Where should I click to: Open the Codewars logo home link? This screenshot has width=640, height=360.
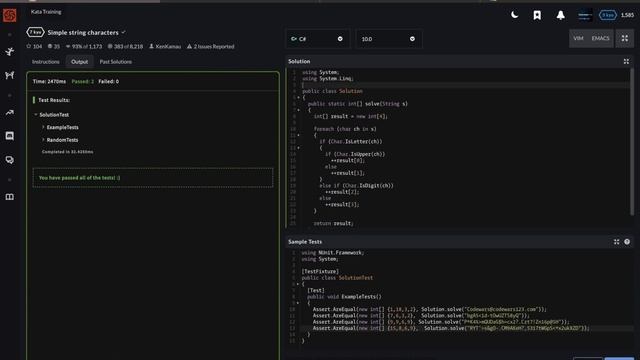coord(9,16)
